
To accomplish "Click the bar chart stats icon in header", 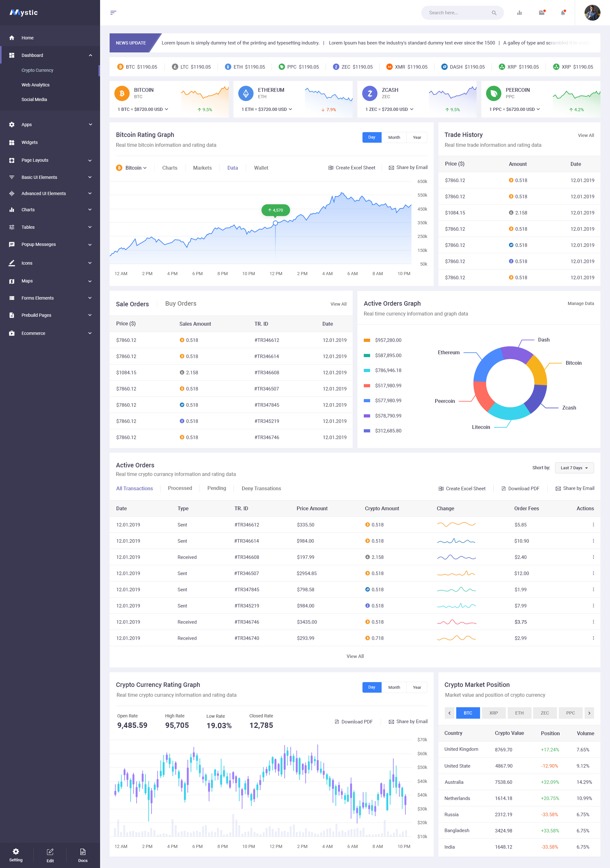I will (519, 12).
